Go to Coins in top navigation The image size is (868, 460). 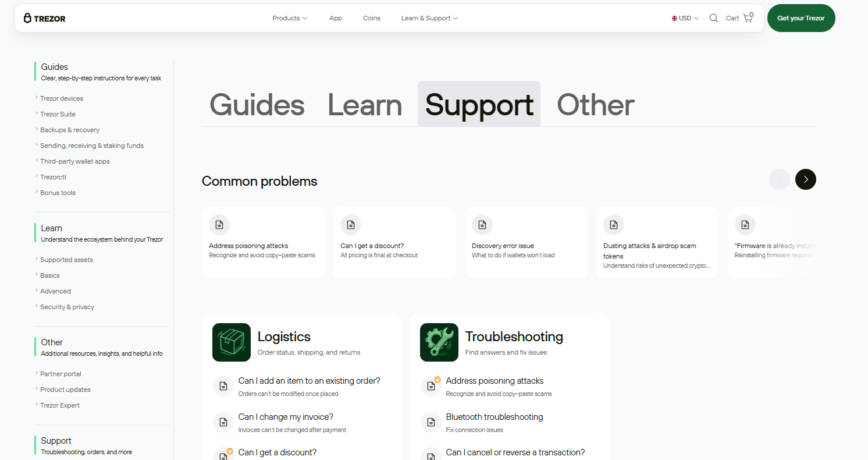coord(371,18)
